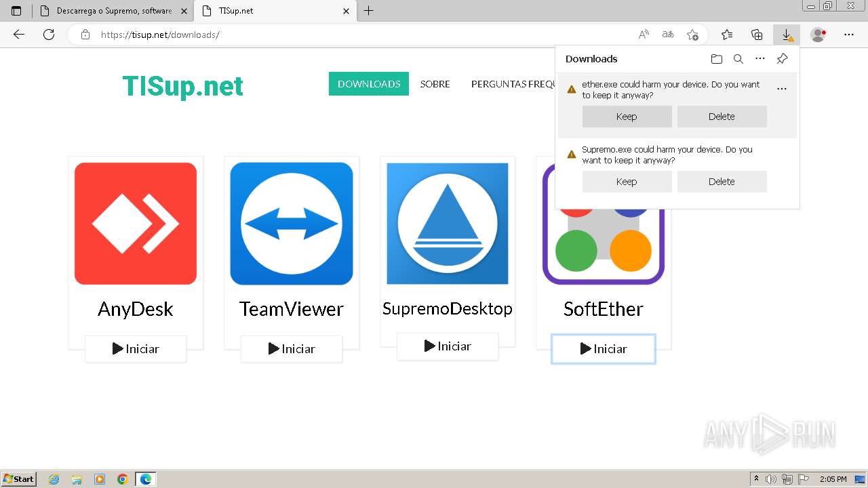Open the tab actions menu icon
868x488 pixels.
click(x=16, y=11)
